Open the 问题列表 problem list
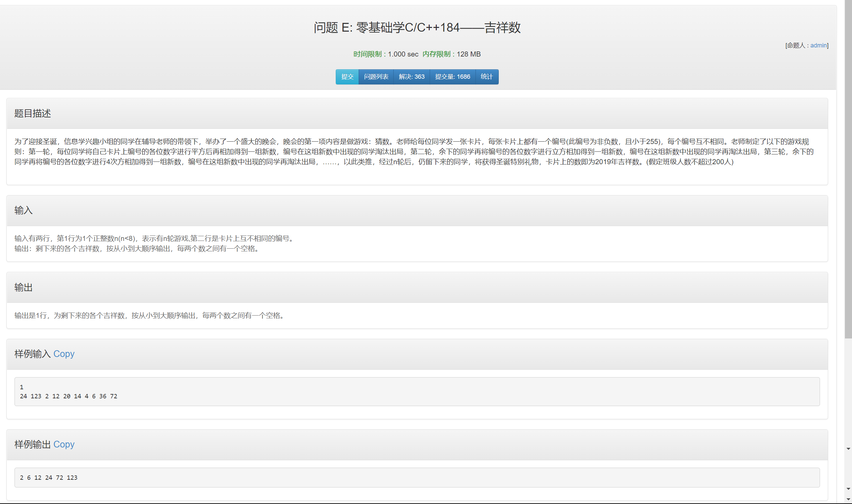Viewport: 852px width, 504px height. (x=376, y=77)
